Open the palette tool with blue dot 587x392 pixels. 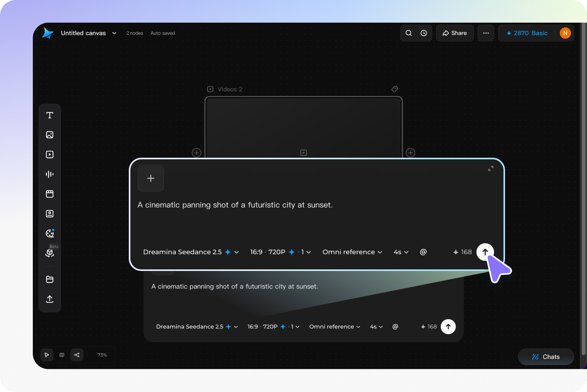[x=50, y=233]
